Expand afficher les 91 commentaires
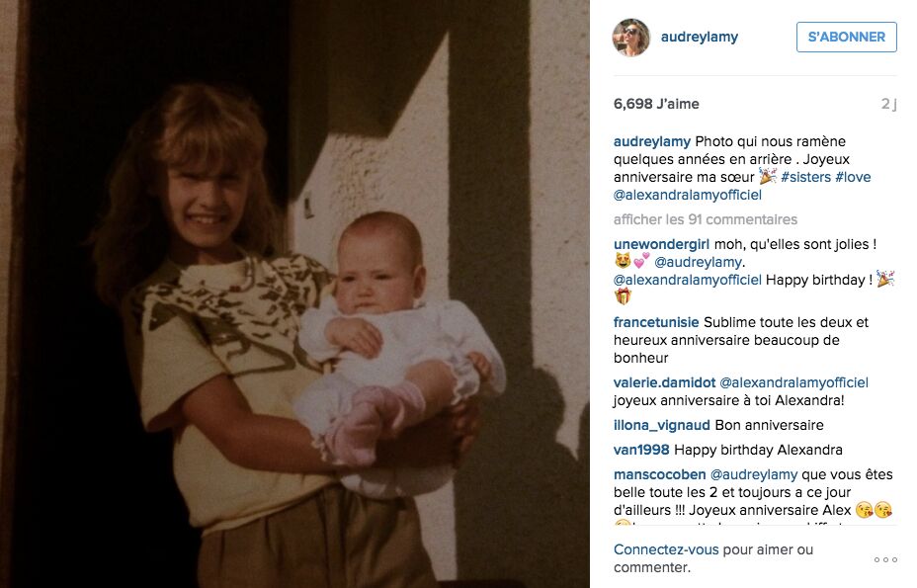 point(706,219)
